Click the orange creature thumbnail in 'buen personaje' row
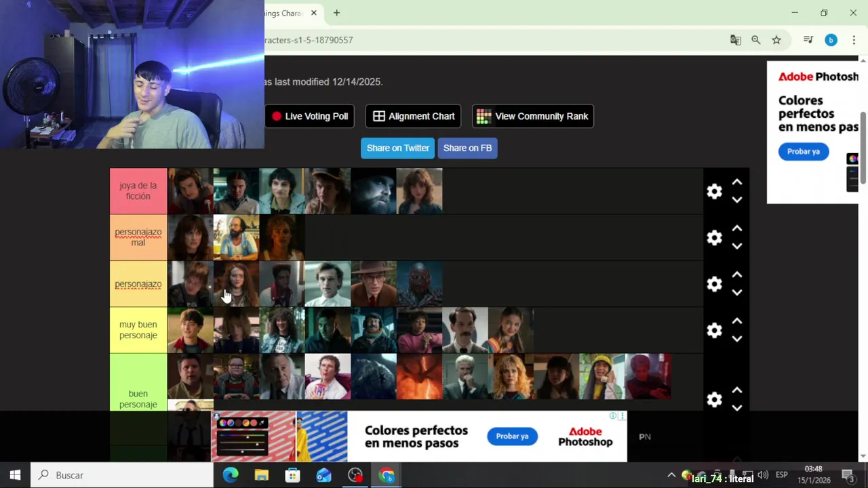This screenshot has height=488, width=868. [x=419, y=376]
